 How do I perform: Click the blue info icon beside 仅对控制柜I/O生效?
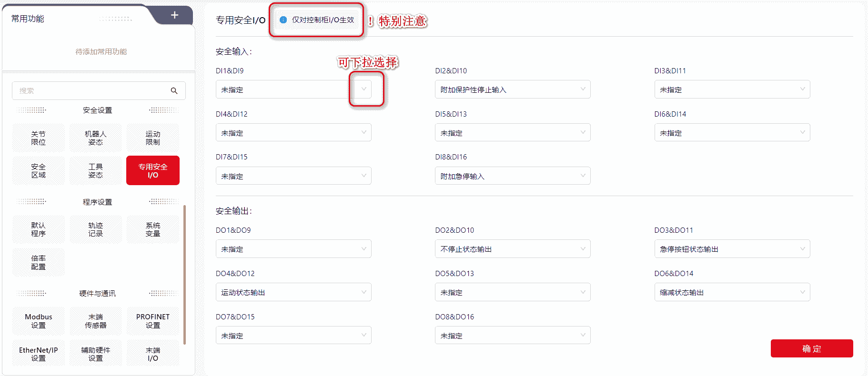click(x=283, y=20)
